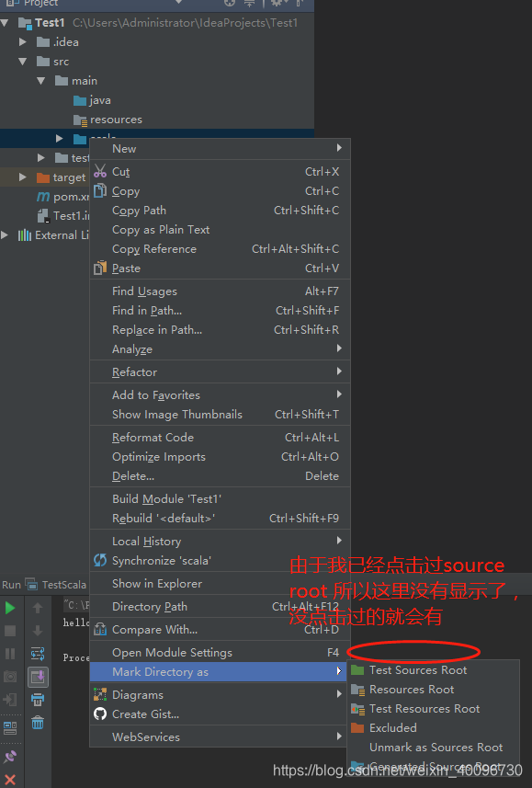
Task: Choose Copy from the context menu
Action: coord(220,191)
